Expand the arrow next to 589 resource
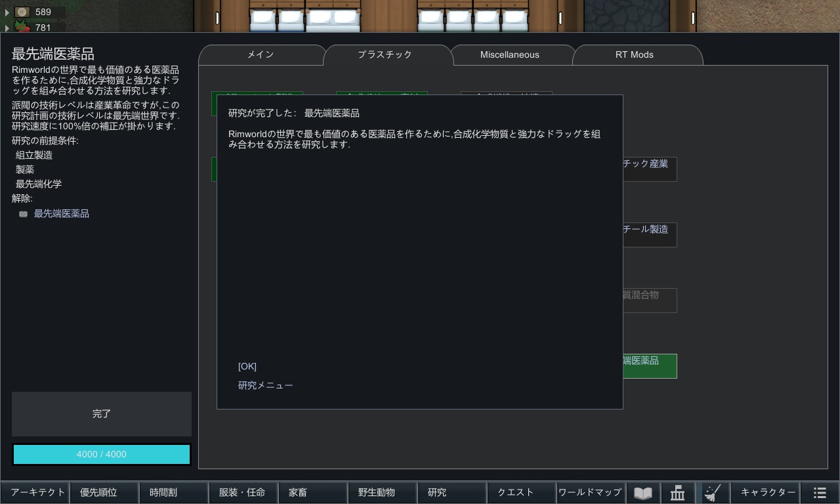The height and width of the screenshot is (504, 840). point(7,12)
